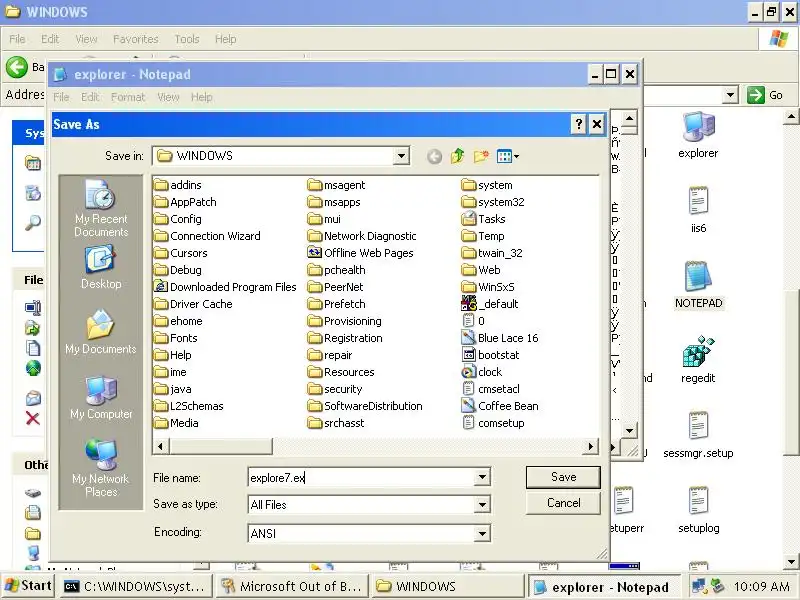Open Favorites menu in WINDOWS window

[x=136, y=39]
